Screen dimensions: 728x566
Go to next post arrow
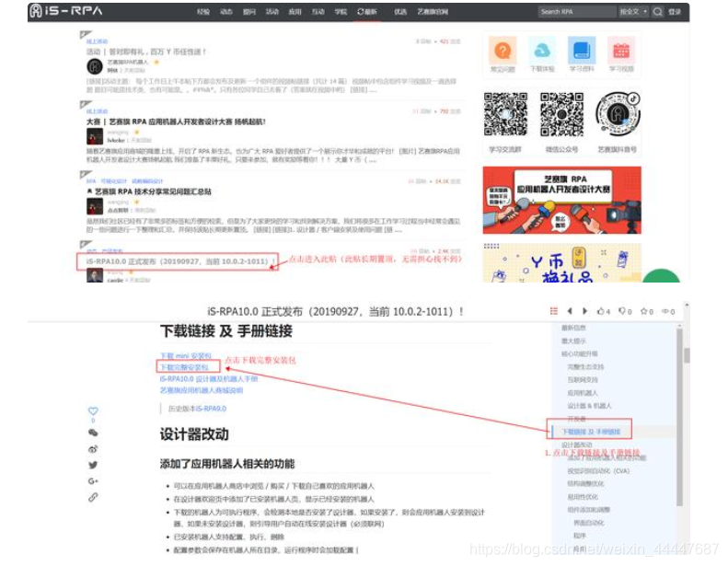[585, 311]
